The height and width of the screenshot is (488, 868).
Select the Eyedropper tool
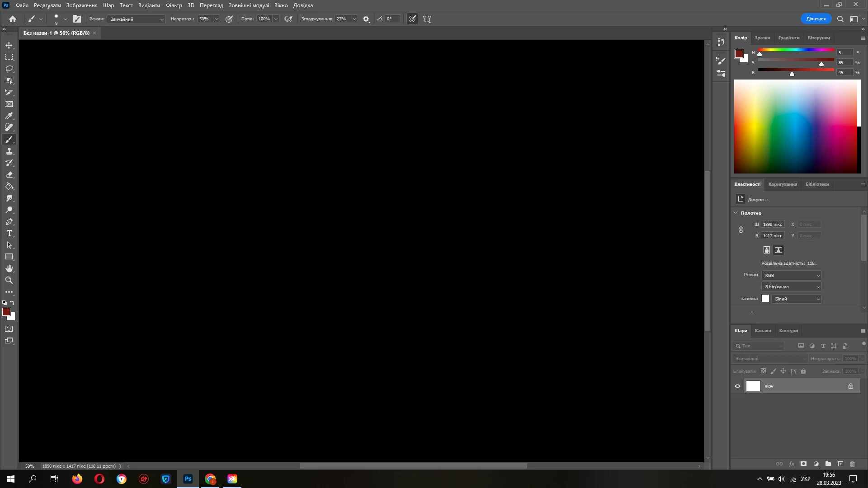click(9, 116)
